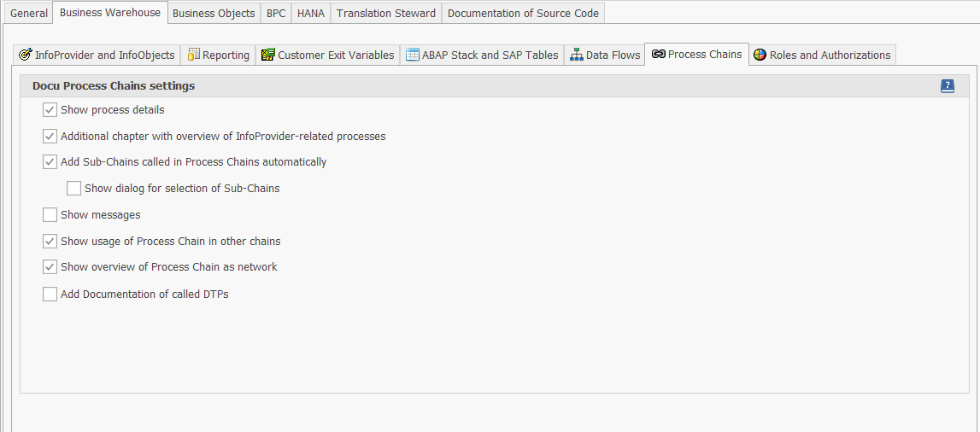Viewport: 980px width, 432px height.
Task: Open the Business Objects tab
Action: [x=214, y=14]
